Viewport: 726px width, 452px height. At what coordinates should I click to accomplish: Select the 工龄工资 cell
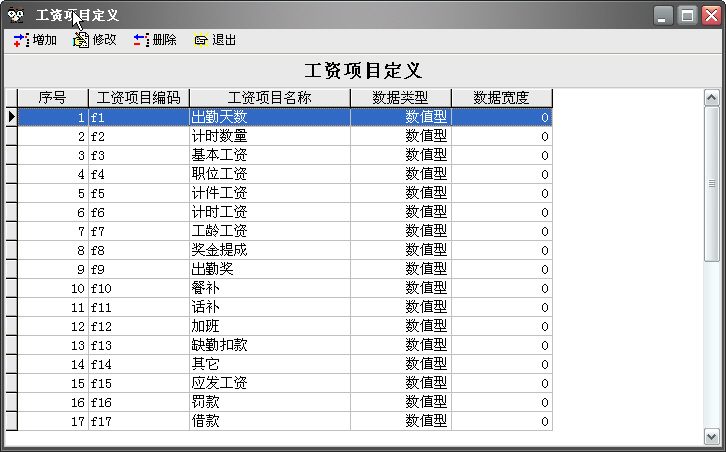pos(270,231)
